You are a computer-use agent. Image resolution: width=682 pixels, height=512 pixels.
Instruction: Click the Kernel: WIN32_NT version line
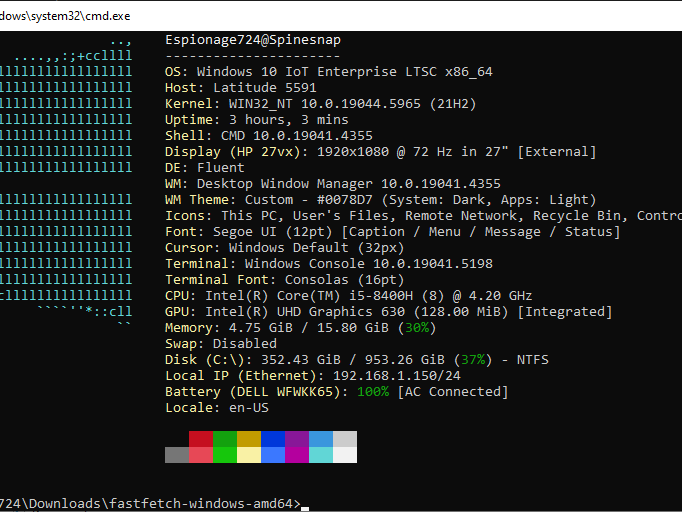(321, 104)
